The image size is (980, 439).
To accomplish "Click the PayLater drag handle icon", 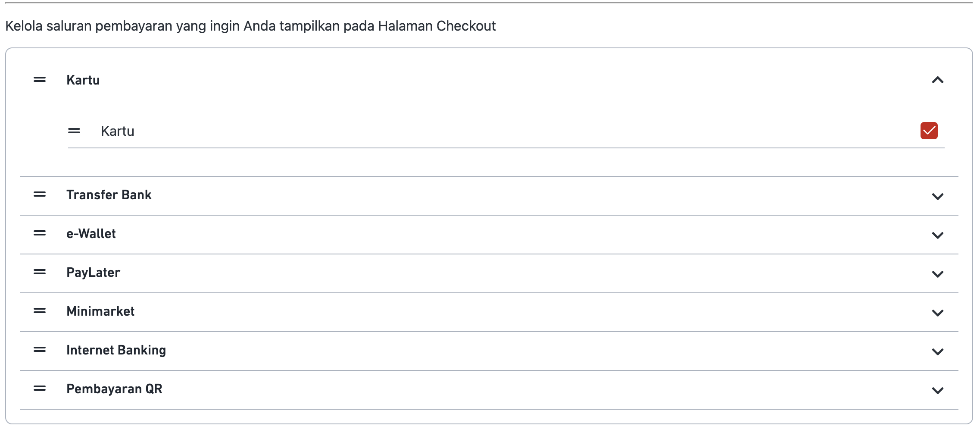I will pos(40,273).
